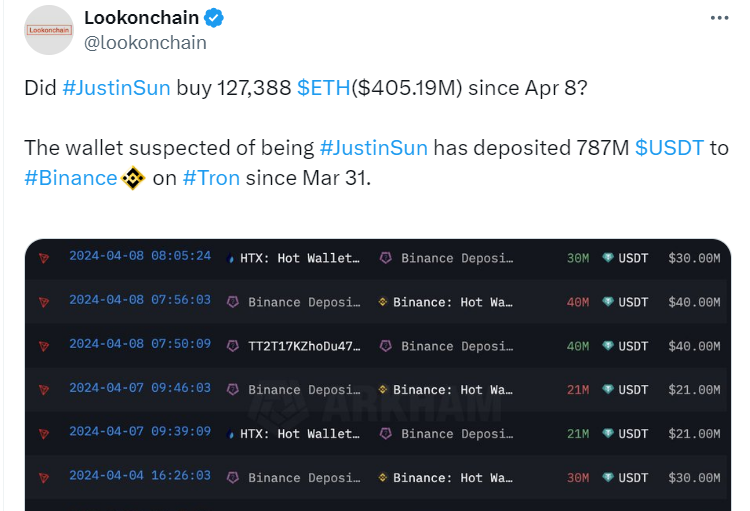Click the blue verified badge icon

pyautogui.click(x=214, y=18)
